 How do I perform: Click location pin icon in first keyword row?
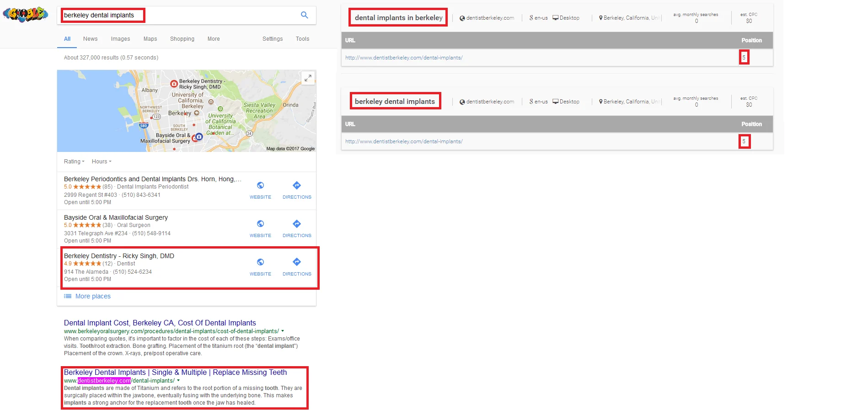tap(601, 18)
